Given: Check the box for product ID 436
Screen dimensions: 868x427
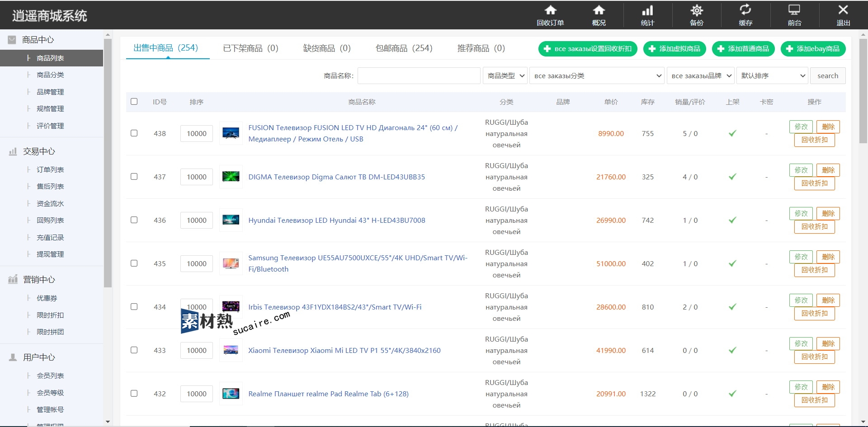Looking at the screenshot, I should 134,220.
